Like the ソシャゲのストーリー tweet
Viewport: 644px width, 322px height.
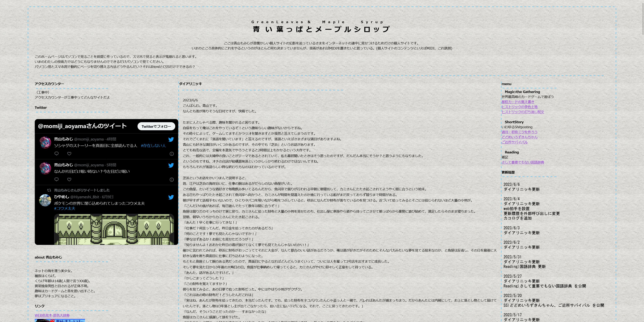tap(69, 153)
